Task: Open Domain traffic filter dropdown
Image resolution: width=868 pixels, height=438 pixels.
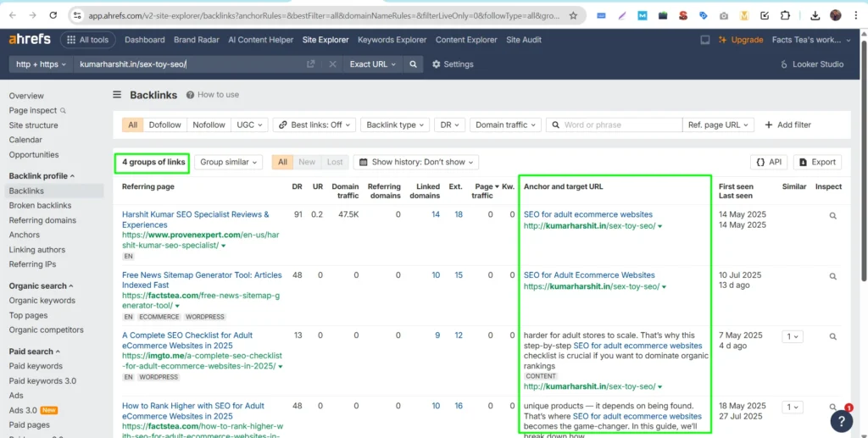Action: tap(505, 125)
